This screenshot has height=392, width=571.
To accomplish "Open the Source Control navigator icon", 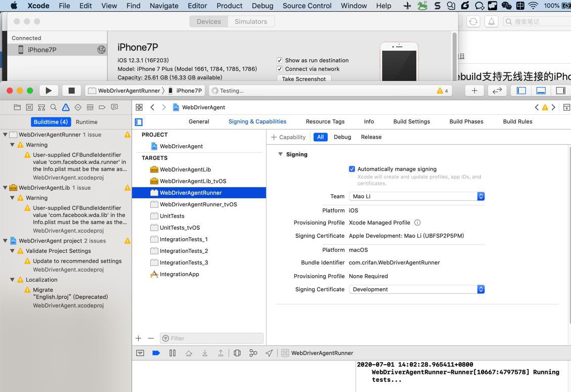I will pos(29,107).
